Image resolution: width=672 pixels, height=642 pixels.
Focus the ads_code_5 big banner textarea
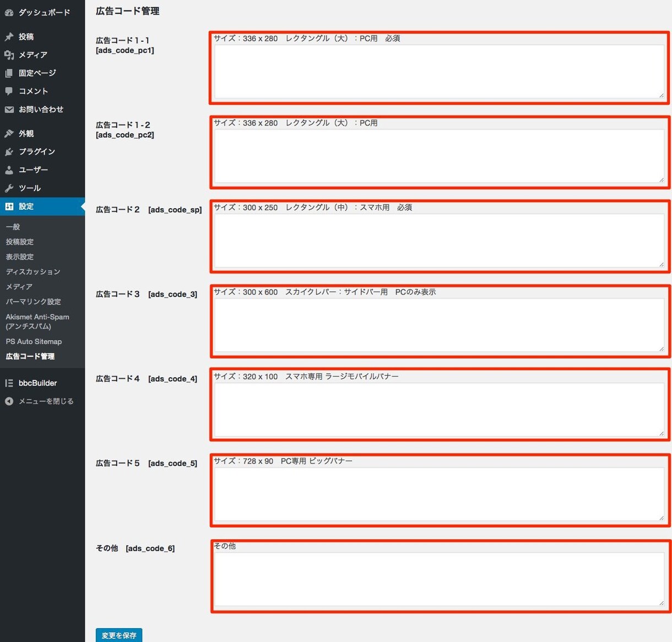pyautogui.click(x=440, y=494)
